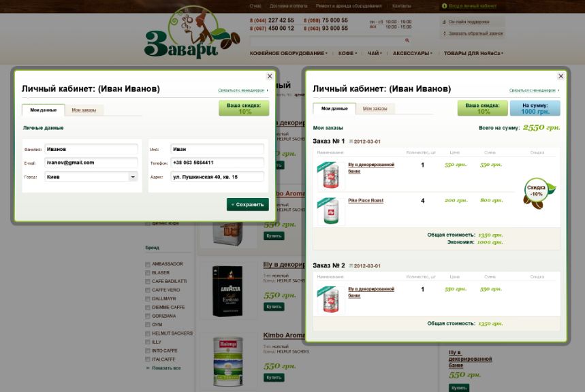The width and height of the screenshot is (585, 392).
Task: Expand the ТОВАРЫ ДЛЯ HoReCa menu
Action: [473, 53]
